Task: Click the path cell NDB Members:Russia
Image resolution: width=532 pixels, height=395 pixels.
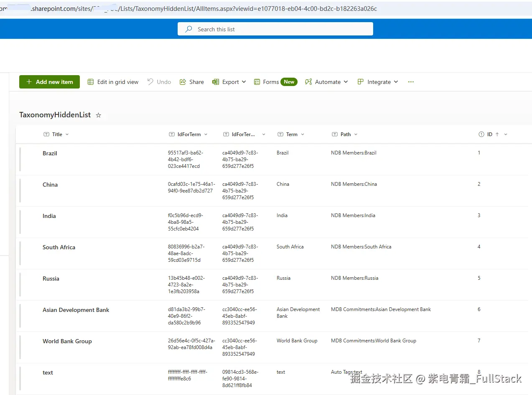Action: [354, 278]
